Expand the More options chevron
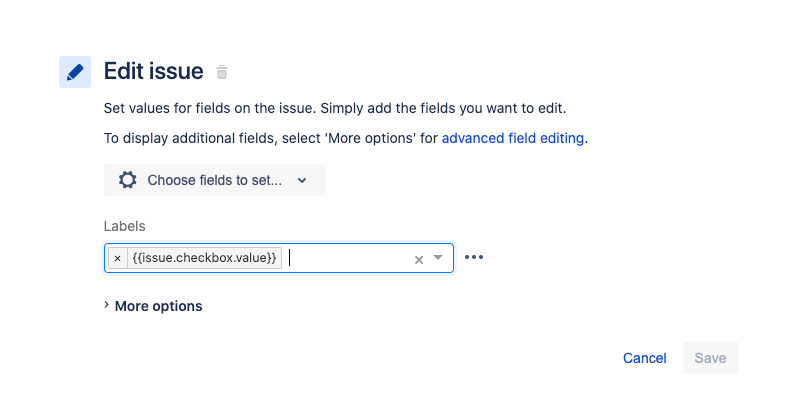This screenshot has height=410, width=789. tap(107, 306)
